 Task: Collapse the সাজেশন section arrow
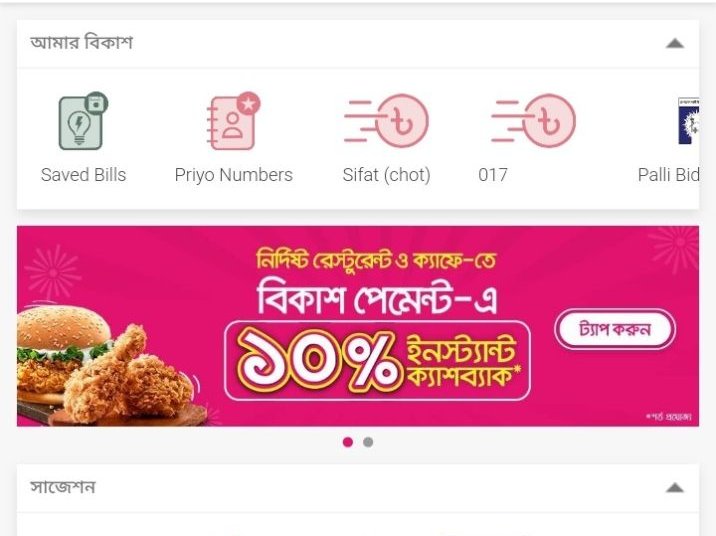tap(674, 488)
